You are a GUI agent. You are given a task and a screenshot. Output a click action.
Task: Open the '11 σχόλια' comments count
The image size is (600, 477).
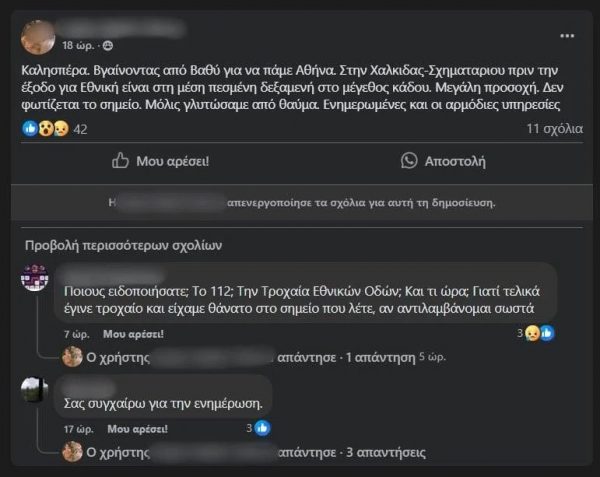point(553,129)
